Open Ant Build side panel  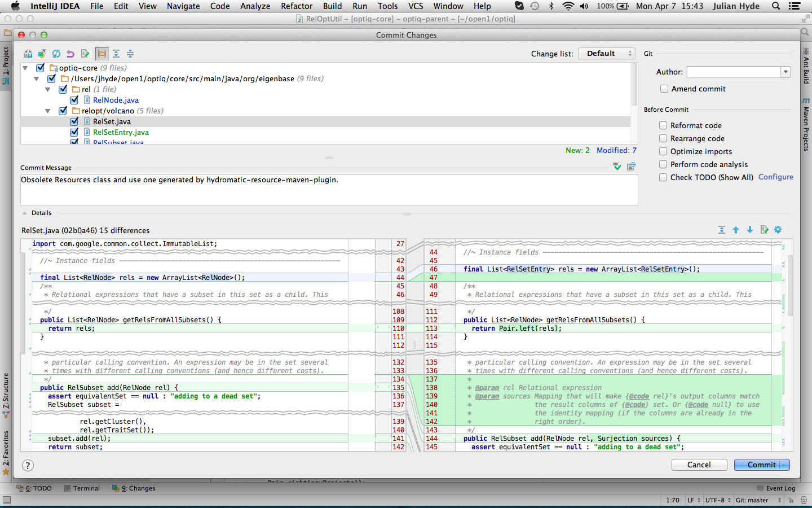click(x=806, y=67)
